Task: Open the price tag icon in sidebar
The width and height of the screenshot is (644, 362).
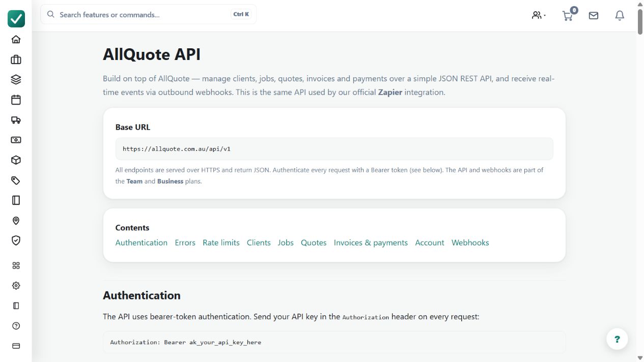Action: tap(16, 180)
